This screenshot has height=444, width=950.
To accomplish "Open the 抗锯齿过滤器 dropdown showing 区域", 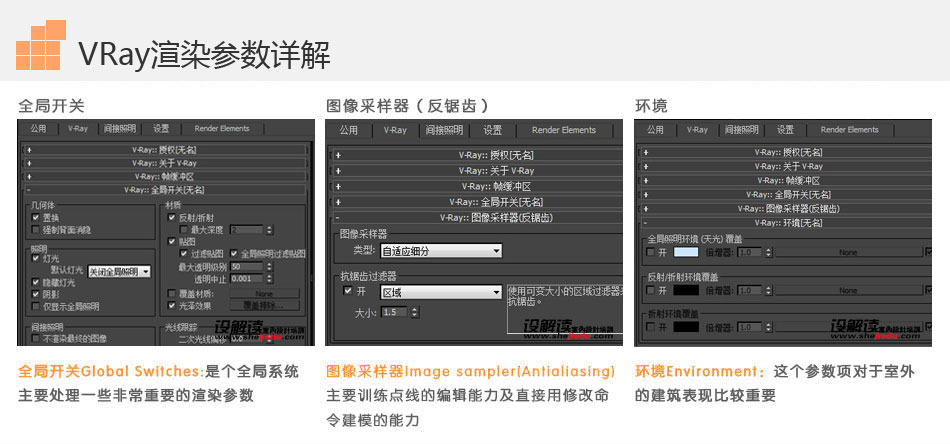I will [441, 293].
